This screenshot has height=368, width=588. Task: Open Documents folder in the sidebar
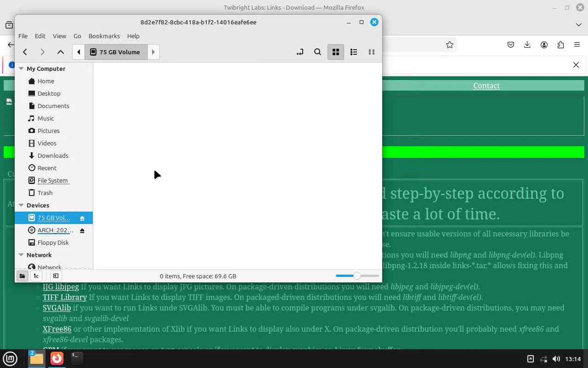54,106
